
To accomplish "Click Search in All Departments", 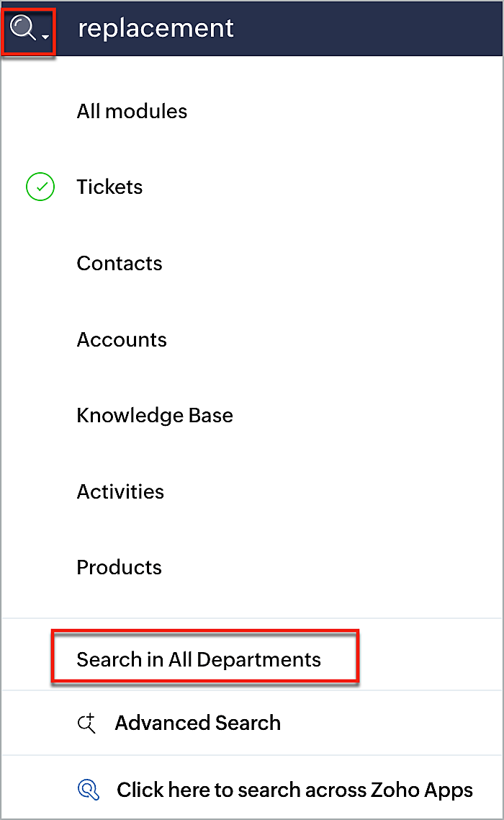I will tap(199, 660).
